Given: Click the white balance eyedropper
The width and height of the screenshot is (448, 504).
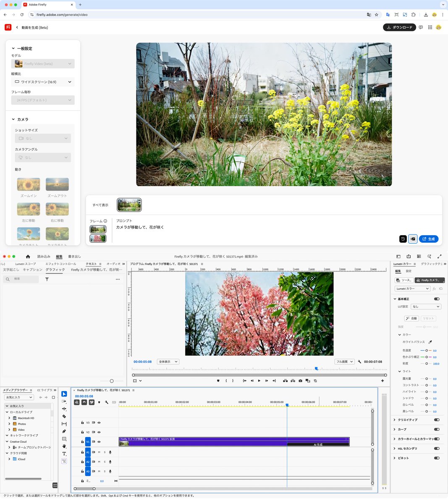Looking at the screenshot, I should 430,342.
